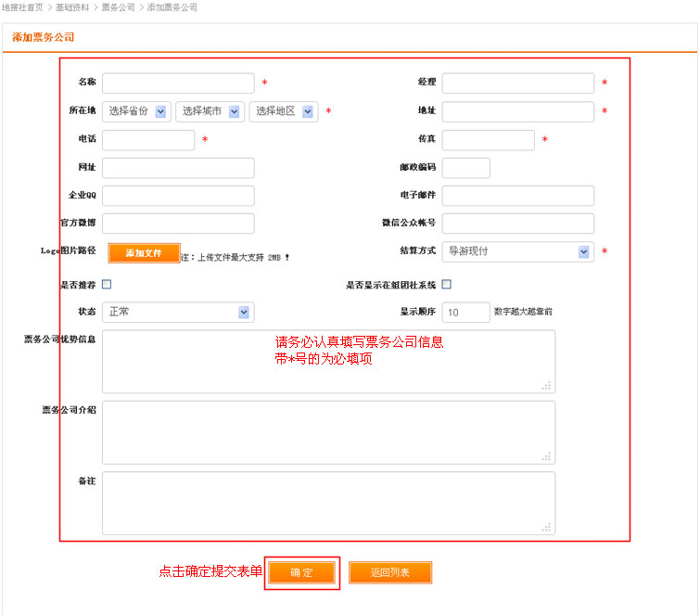Enable the 是否显示在组团社系统 checkbox
Image resolution: width=700 pixels, height=615 pixels.
447,285
